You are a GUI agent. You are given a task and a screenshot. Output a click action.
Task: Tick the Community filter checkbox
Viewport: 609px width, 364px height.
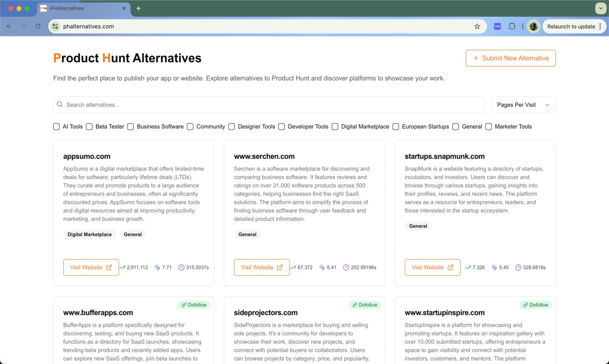coord(190,126)
